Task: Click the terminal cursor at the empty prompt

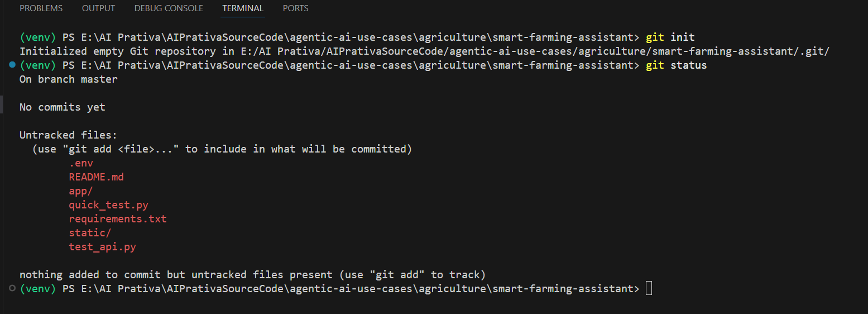Action: click(649, 289)
